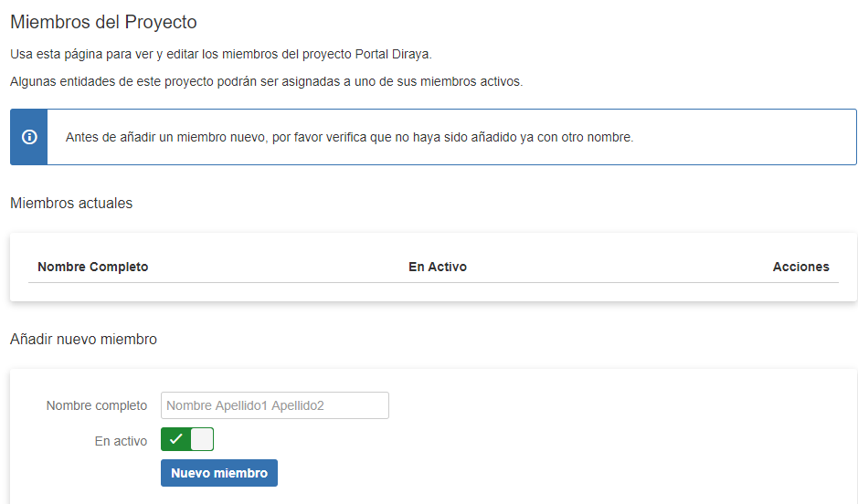Sort by the Nombre Completo column header
Image resolution: width=858 pixels, height=504 pixels.
tap(93, 267)
